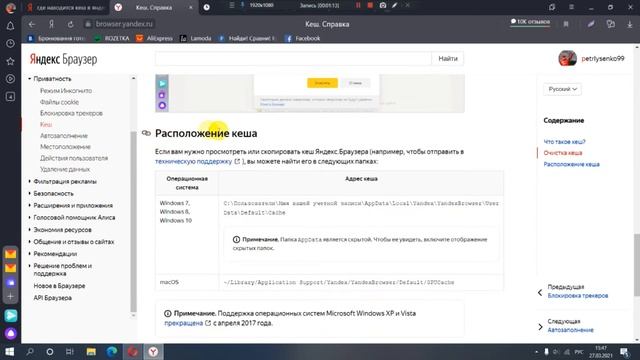Viewport: 640px width, 360px height.
Task: Open the Русский language dropdown
Action: click(562, 89)
